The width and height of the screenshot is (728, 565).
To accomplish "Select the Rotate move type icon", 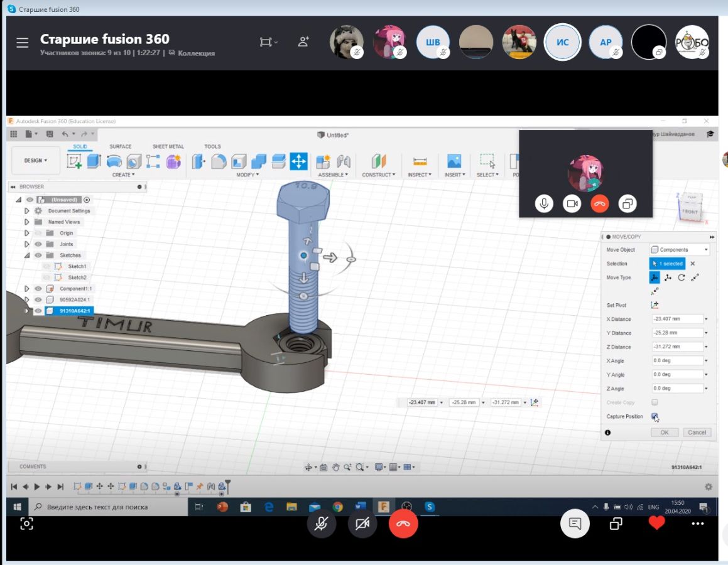I will (682, 277).
